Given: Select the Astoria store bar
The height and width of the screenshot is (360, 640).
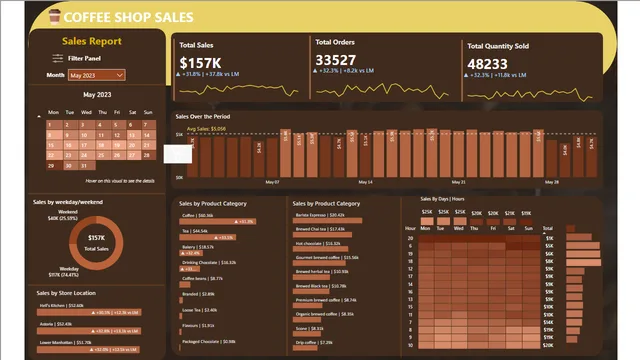Looking at the screenshot, I should tap(89, 331).
